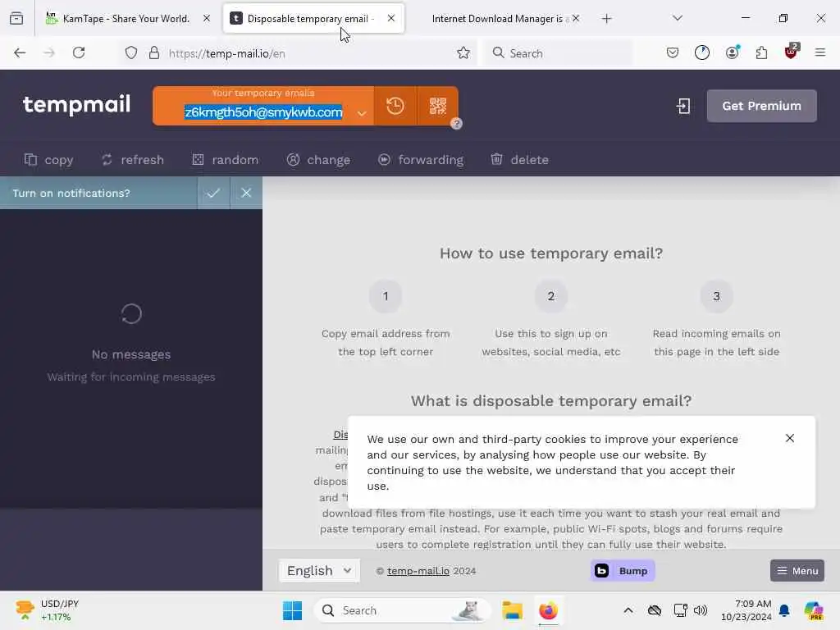The height and width of the screenshot is (630, 840).
Task: Close the Internet Download Manager tab
Action: coord(575,18)
